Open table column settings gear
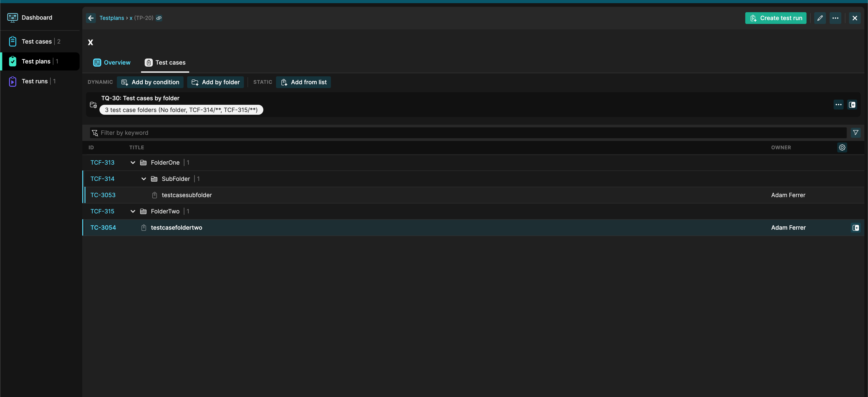This screenshot has width=868, height=397. tap(842, 147)
